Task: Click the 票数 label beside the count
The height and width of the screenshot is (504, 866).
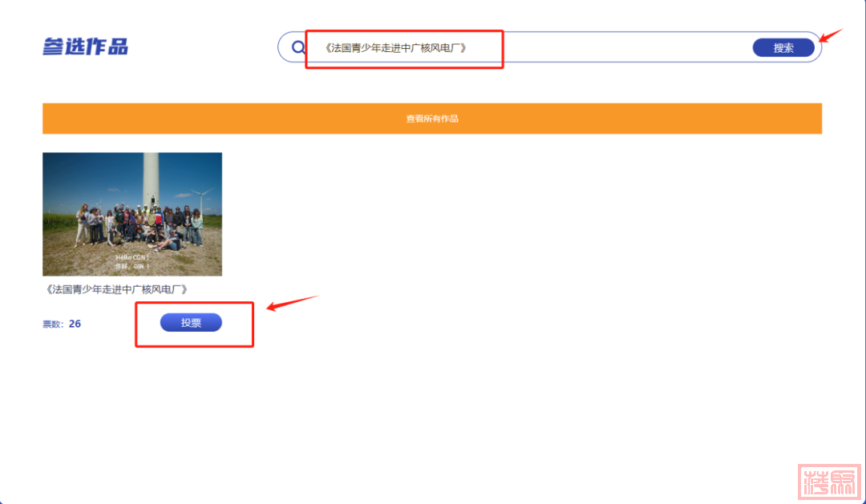Action: tap(54, 325)
